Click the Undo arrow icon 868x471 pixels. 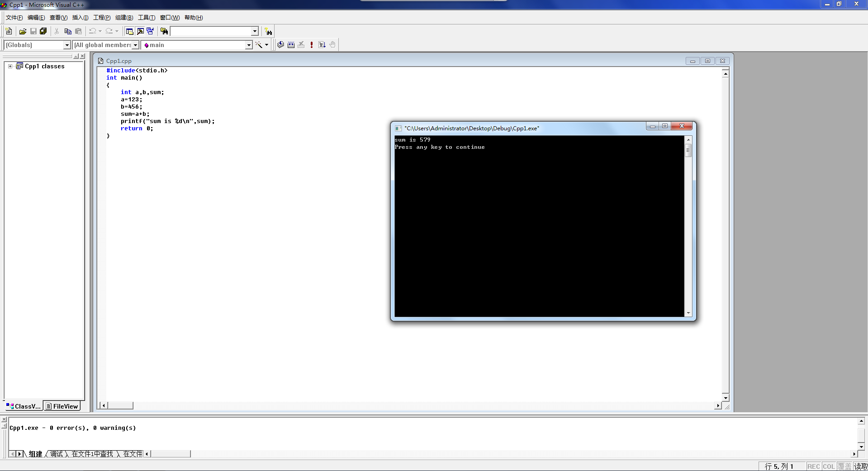click(92, 31)
